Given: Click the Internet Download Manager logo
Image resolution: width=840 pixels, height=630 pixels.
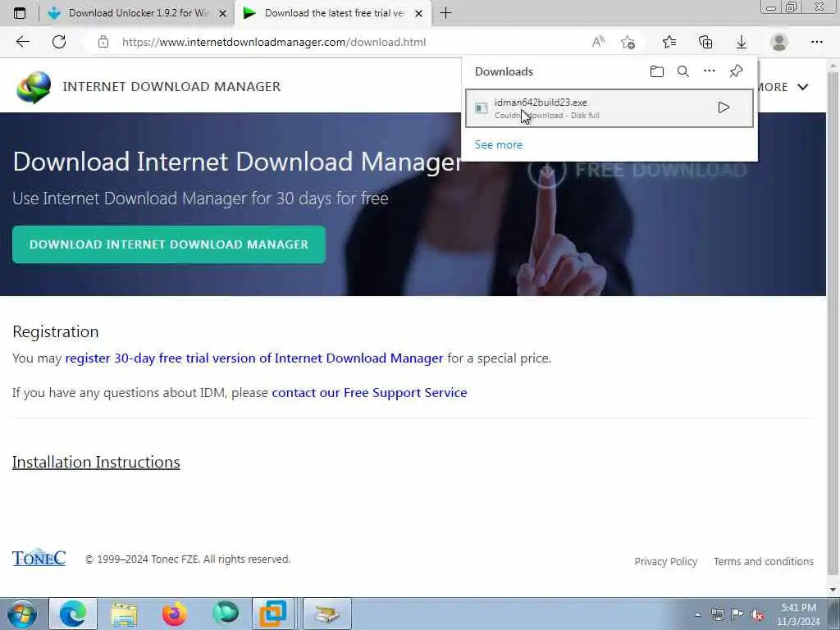Looking at the screenshot, I should 33,87.
